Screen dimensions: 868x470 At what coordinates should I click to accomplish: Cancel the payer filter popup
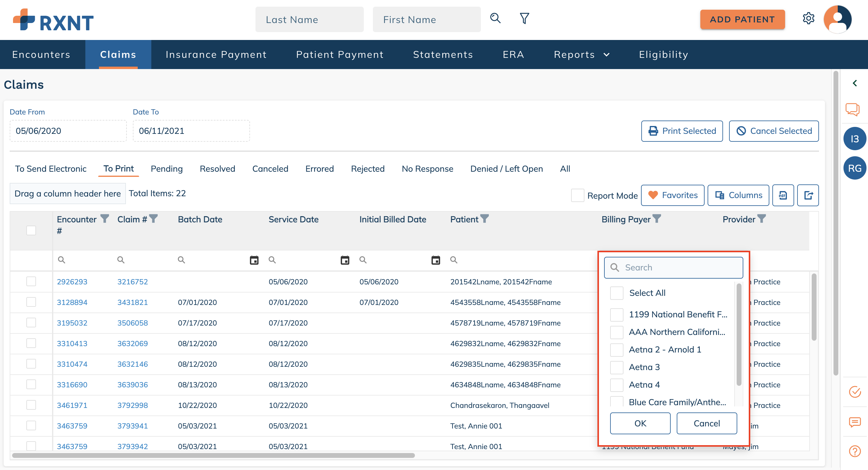click(707, 423)
